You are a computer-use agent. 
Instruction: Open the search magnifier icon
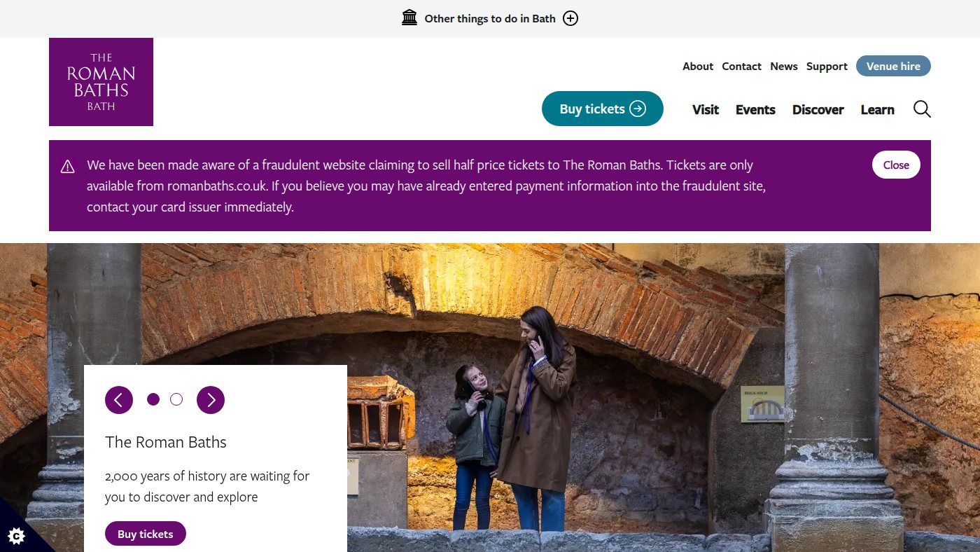(x=922, y=109)
